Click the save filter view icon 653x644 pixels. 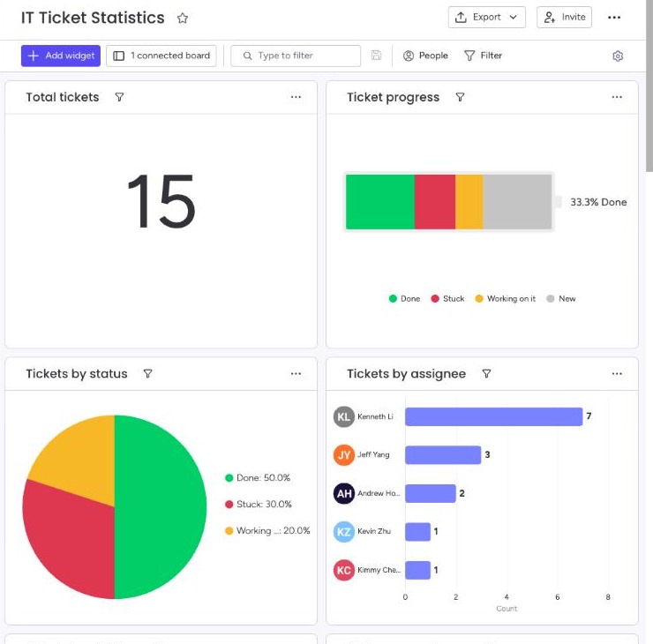click(x=376, y=56)
